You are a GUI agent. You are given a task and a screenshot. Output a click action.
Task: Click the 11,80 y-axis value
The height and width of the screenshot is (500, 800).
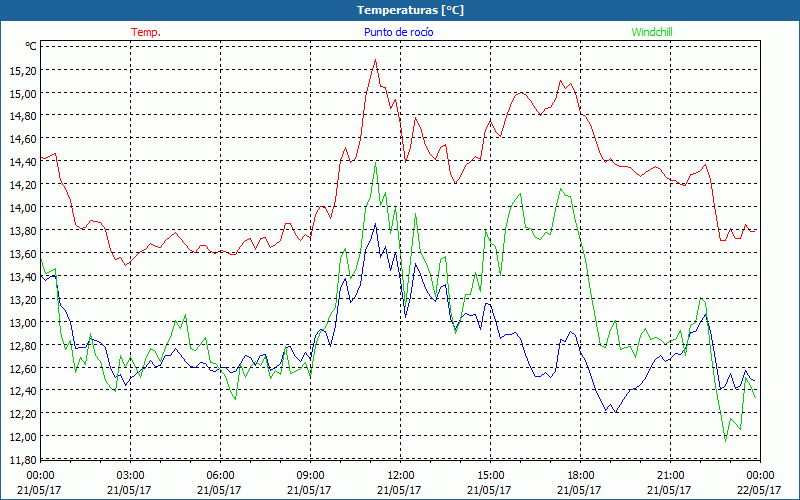23,459
